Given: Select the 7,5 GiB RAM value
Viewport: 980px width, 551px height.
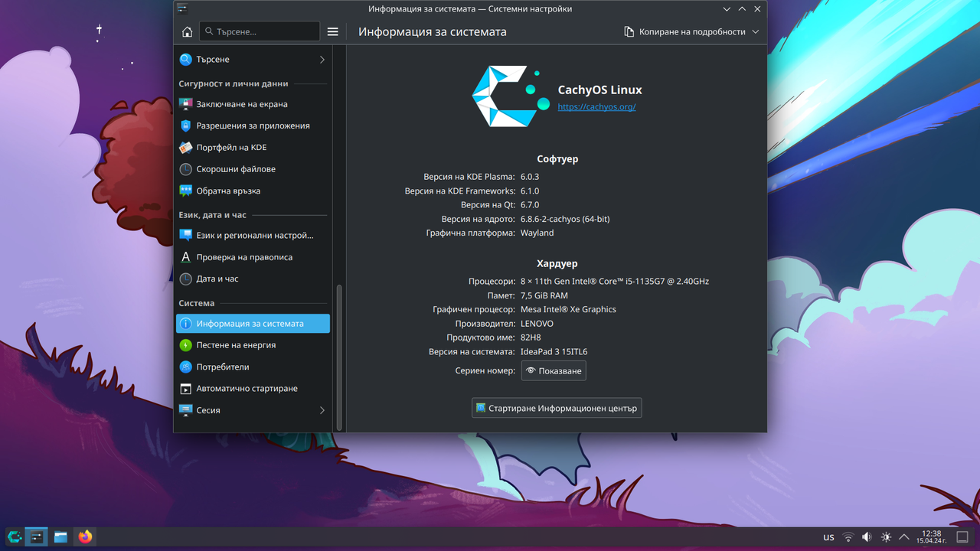Looking at the screenshot, I should point(544,295).
